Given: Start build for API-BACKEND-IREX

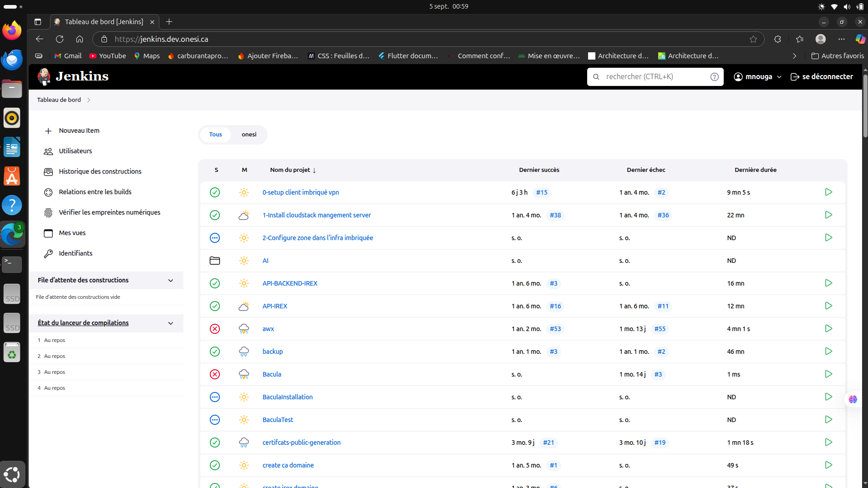Looking at the screenshot, I should [828, 283].
